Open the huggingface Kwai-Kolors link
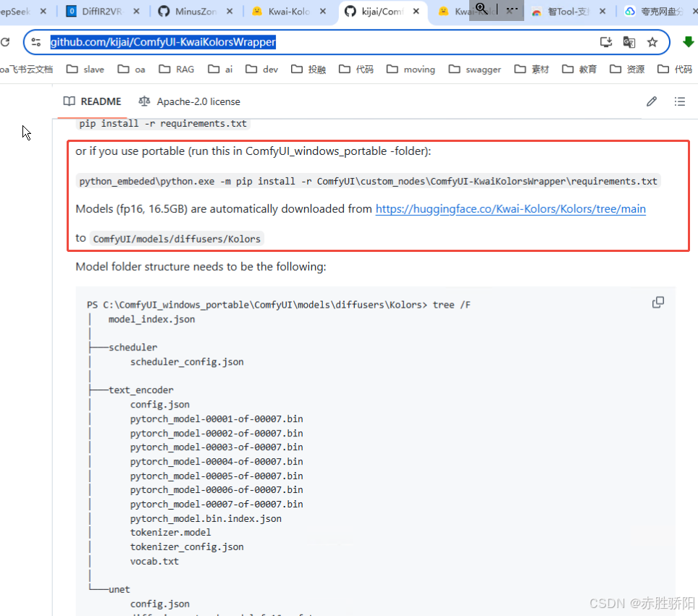This screenshot has height=616, width=698. click(x=510, y=208)
